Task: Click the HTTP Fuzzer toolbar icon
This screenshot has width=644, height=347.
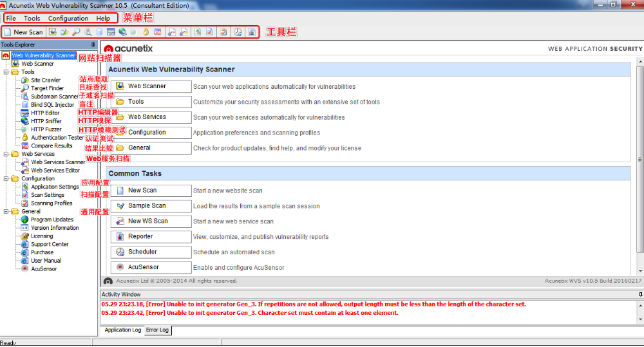Action: [x=133, y=32]
